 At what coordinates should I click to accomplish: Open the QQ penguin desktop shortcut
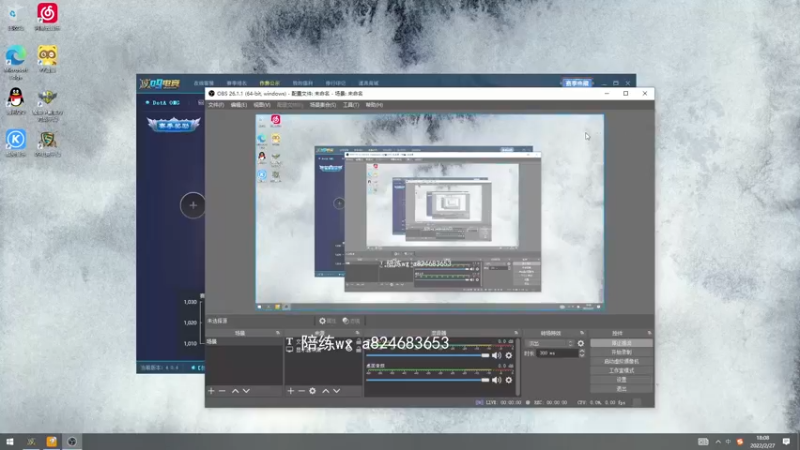coord(16,101)
